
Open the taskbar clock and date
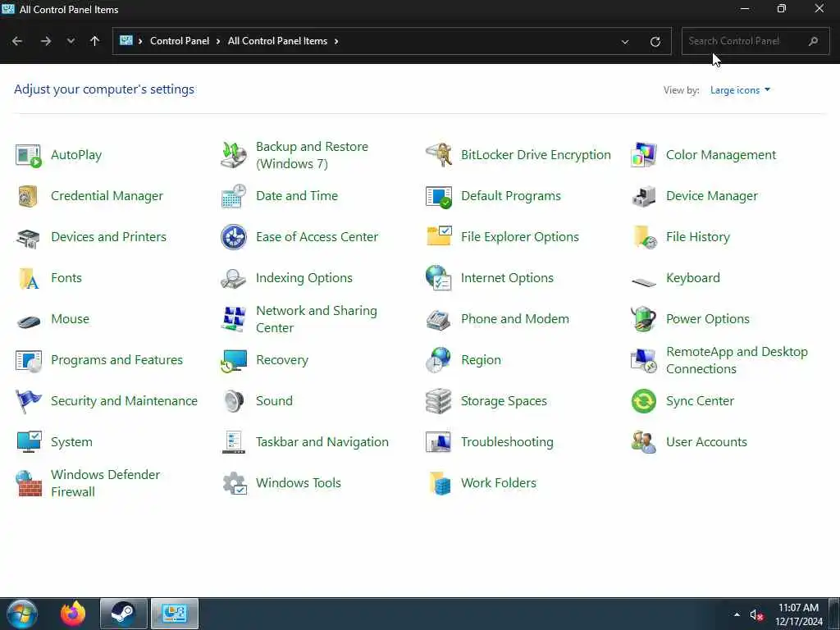(798, 614)
